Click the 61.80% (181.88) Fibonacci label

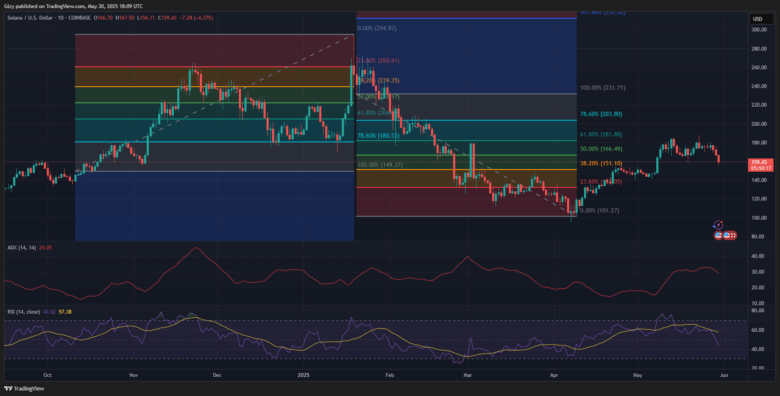(x=601, y=134)
